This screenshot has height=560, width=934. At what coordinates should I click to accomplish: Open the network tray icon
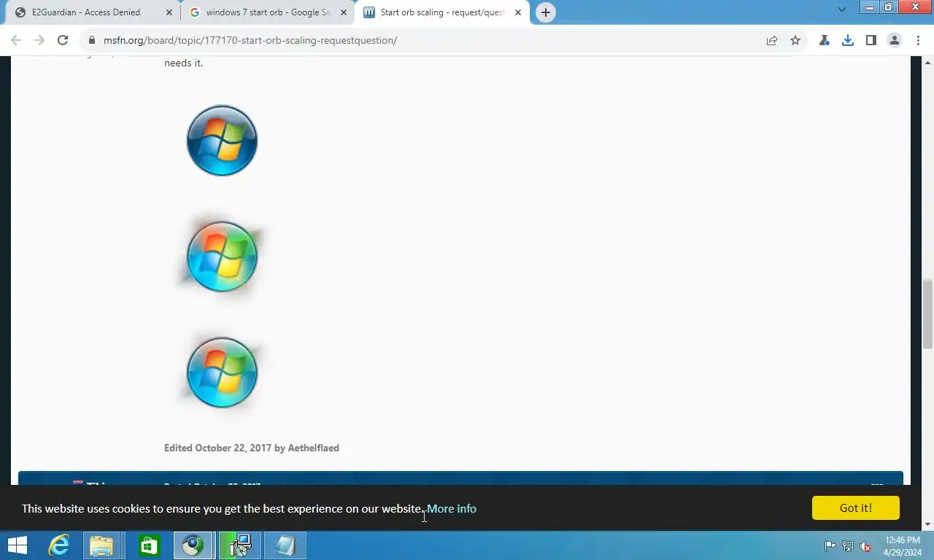pos(848,546)
